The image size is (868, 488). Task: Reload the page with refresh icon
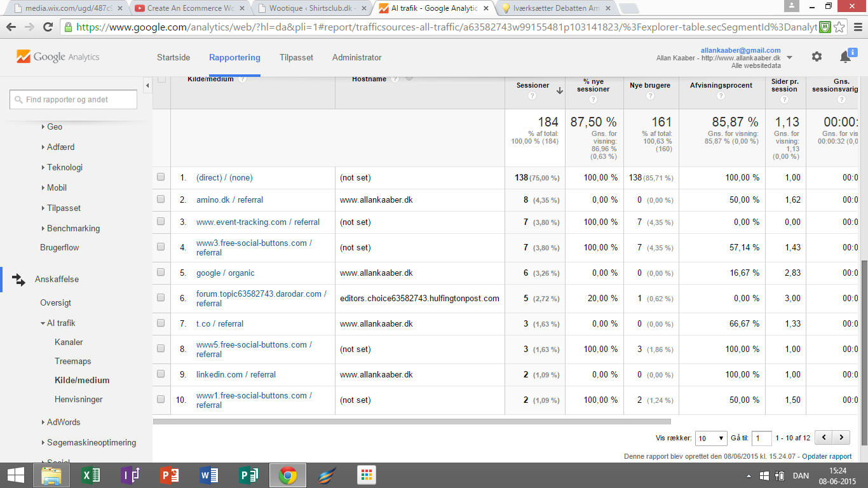[x=48, y=27]
